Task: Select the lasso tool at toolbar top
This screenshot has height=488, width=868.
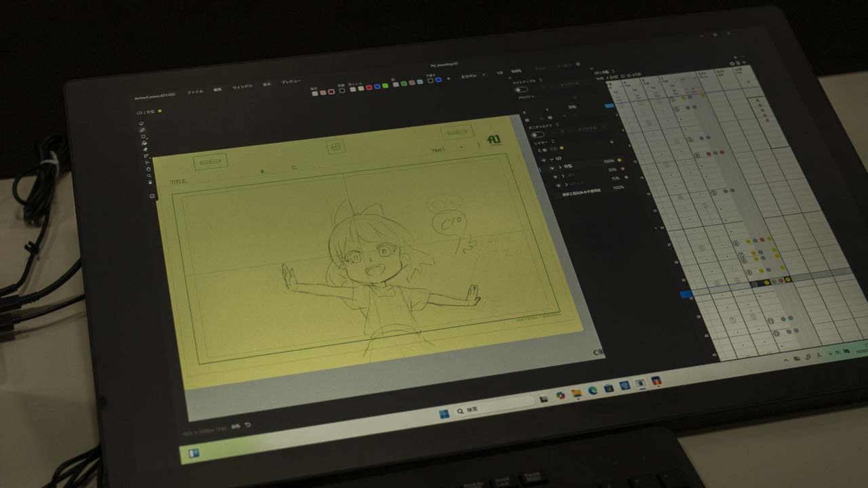Action: [141, 124]
